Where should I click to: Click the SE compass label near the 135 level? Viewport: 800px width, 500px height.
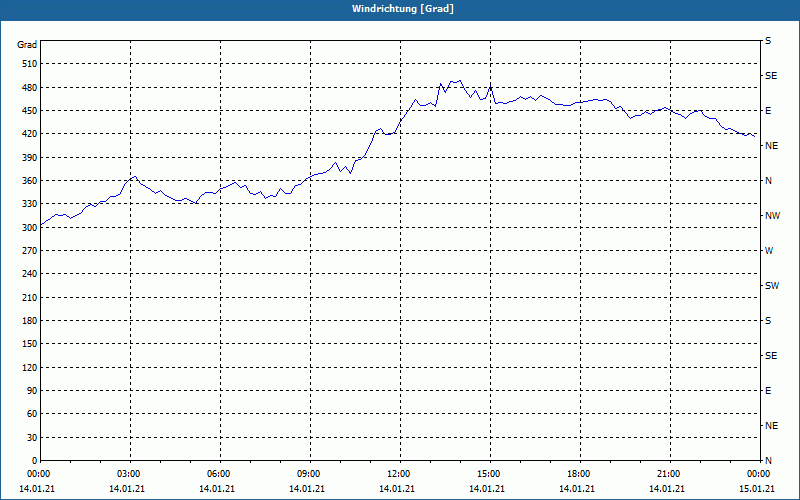point(771,356)
